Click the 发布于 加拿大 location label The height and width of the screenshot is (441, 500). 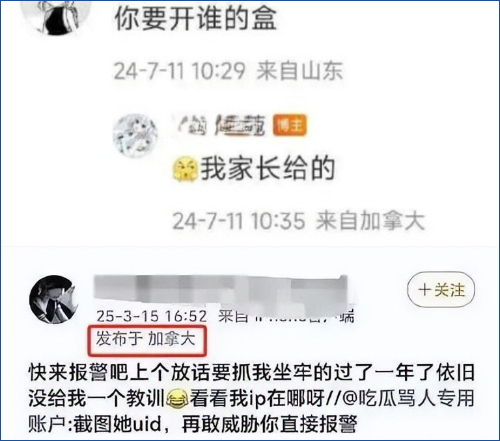click(146, 339)
